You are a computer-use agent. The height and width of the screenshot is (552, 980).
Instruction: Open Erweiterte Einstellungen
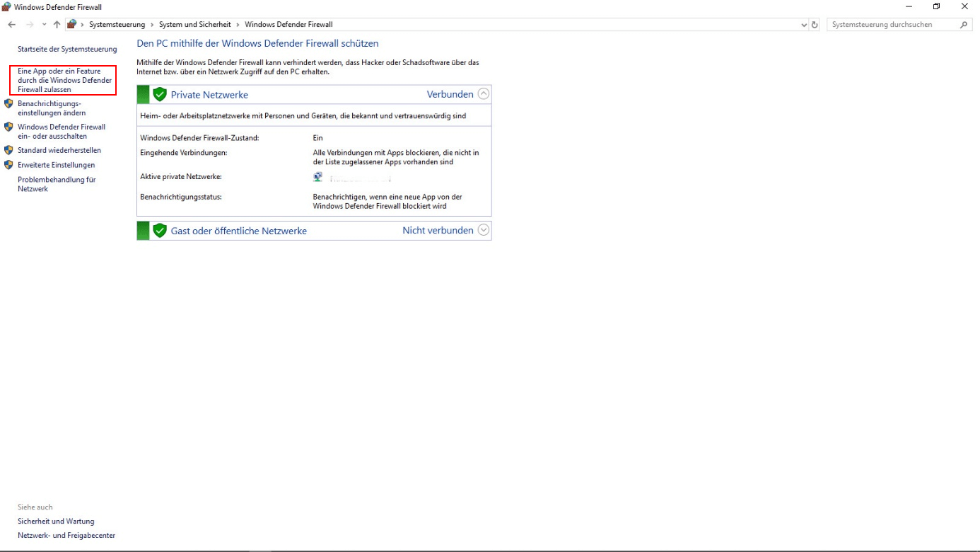(56, 165)
